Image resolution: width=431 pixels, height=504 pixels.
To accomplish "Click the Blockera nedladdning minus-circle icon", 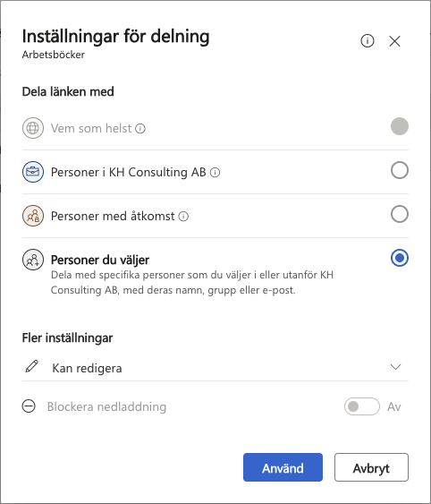I will (x=29, y=406).
